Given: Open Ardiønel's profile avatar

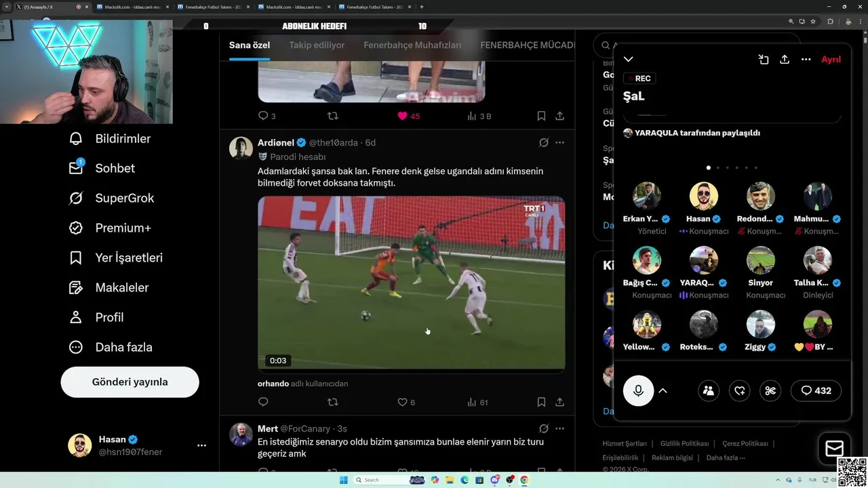Looking at the screenshot, I should click(241, 148).
